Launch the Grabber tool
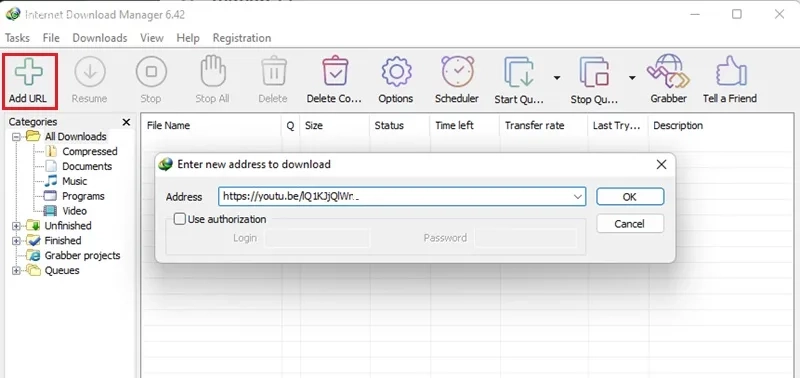 tap(668, 71)
